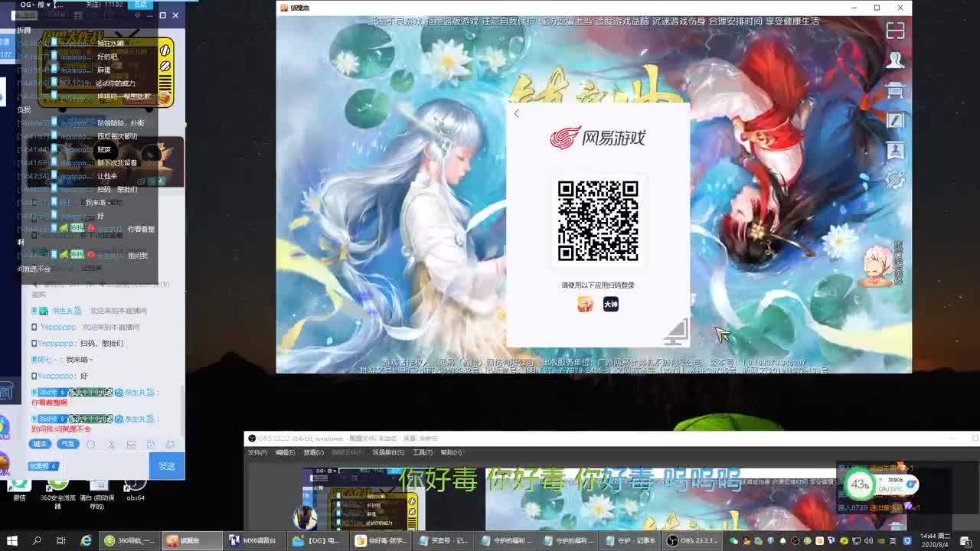Open 场景集合(S) menu in OBS window

388,452
